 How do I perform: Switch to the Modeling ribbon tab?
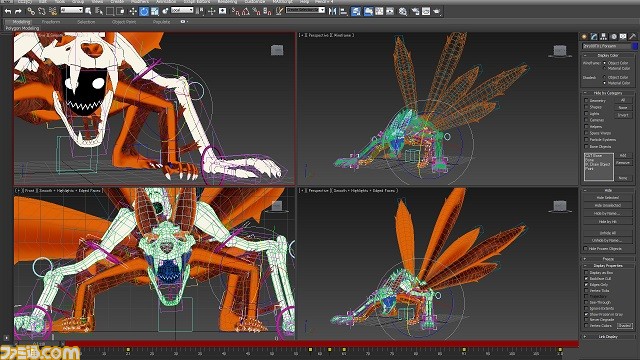click(21, 22)
